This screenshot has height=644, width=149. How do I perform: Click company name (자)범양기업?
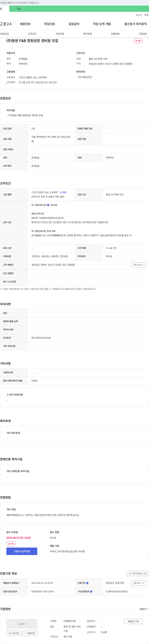pos(70,621)
